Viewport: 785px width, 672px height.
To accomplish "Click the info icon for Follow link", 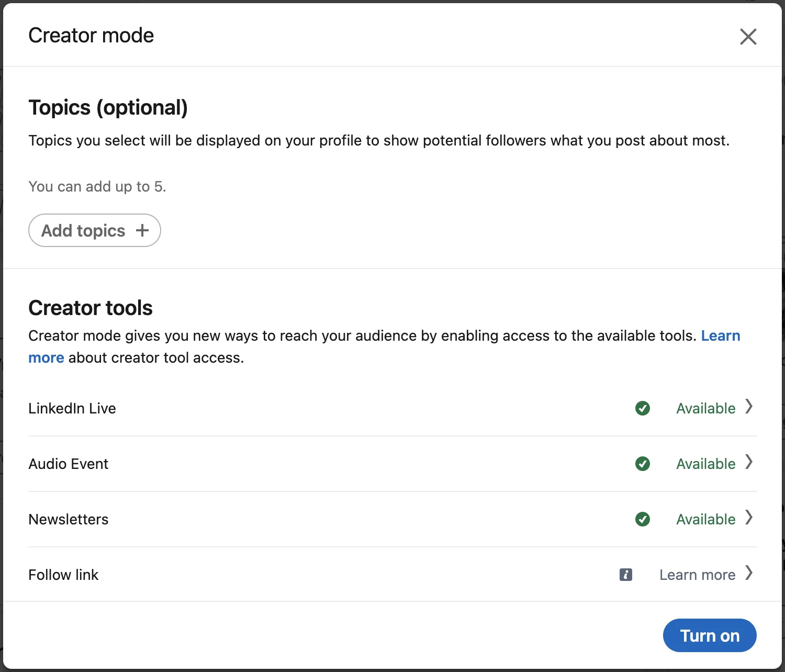I will coord(626,575).
